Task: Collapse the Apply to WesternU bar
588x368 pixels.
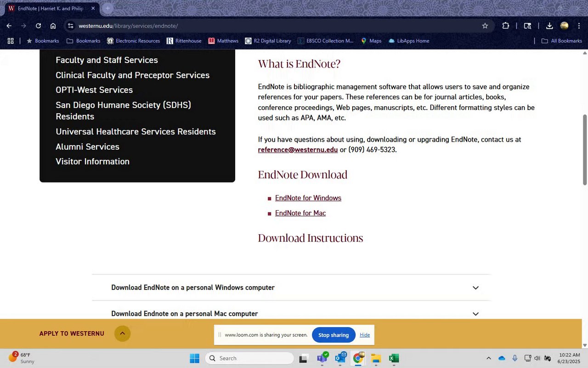Action: click(x=123, y=333)
